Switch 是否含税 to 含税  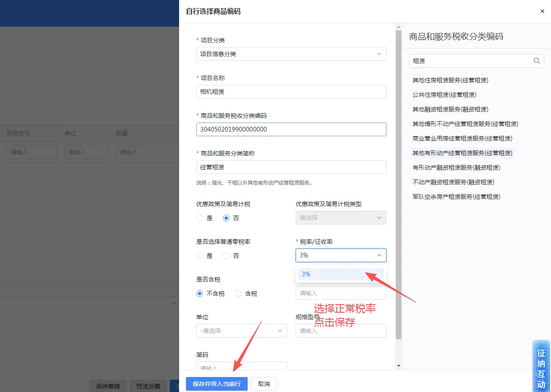(x=238, y=293)
